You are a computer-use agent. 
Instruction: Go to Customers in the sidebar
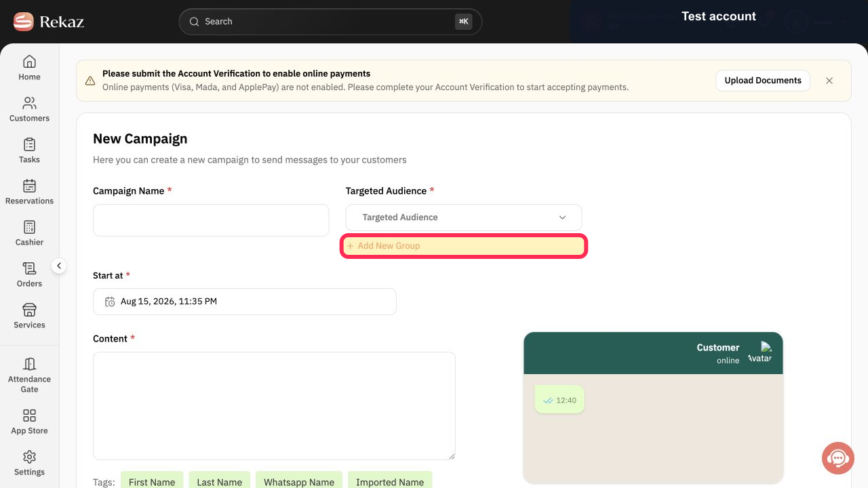[x=29, y=109]
